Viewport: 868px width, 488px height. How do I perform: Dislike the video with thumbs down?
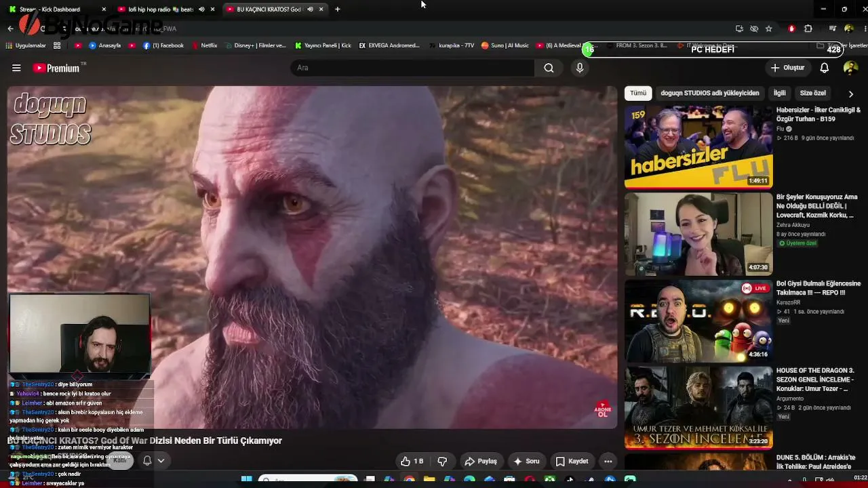tap(442, 462)
